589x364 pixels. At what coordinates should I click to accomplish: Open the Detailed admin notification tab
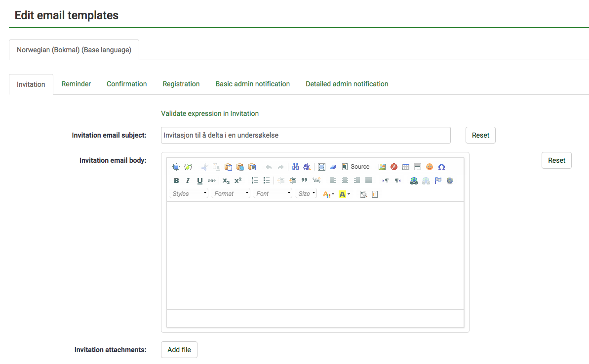click(x=347, y=84)
